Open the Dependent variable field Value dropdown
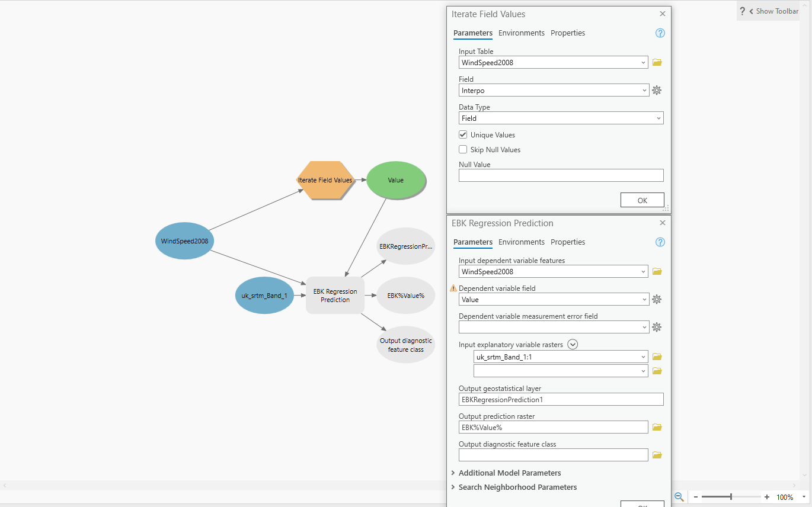 point(644,300)
